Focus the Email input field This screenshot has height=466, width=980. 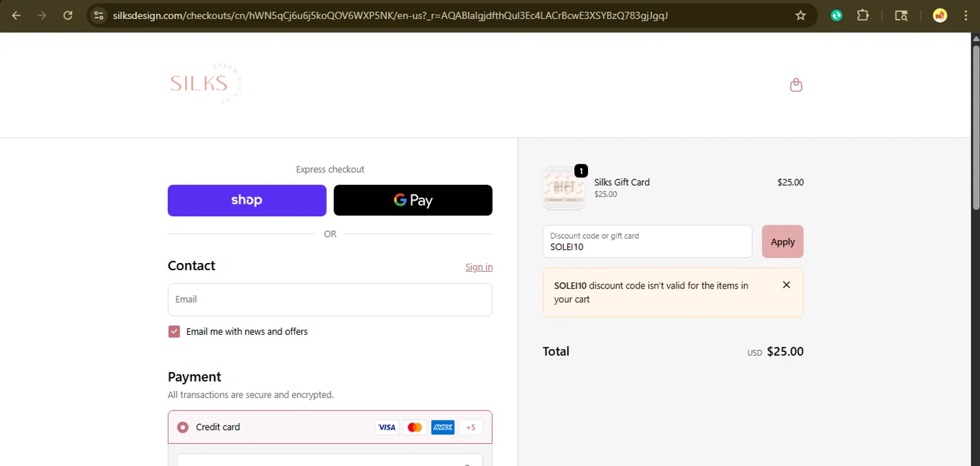point(330,300)
